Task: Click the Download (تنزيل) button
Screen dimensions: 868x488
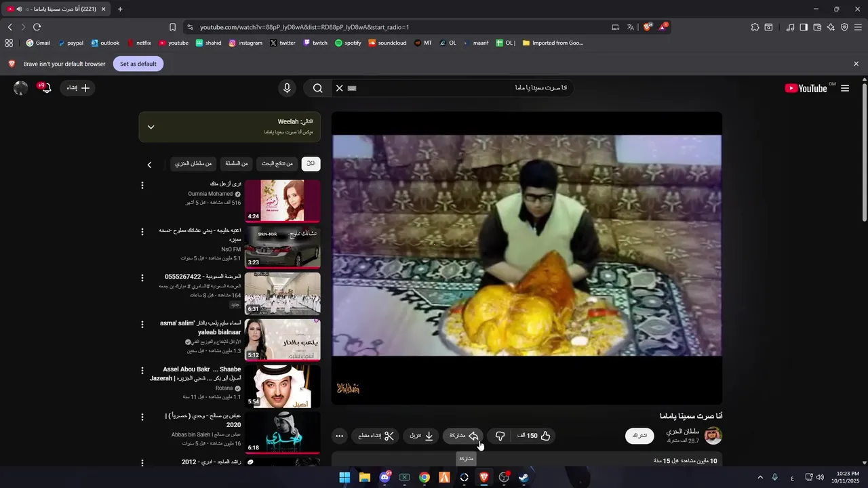Action: [421, 436]
